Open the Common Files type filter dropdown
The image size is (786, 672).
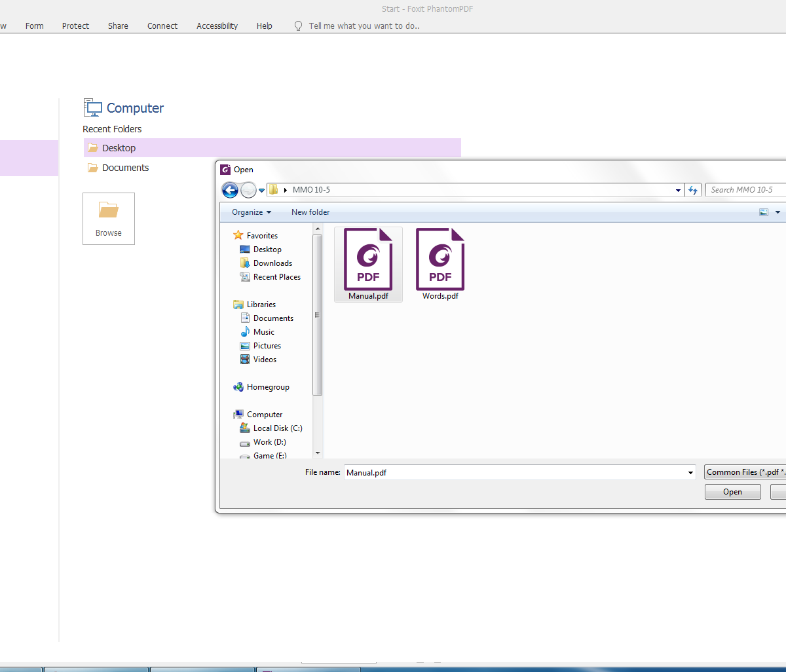[x=745, y=472]
